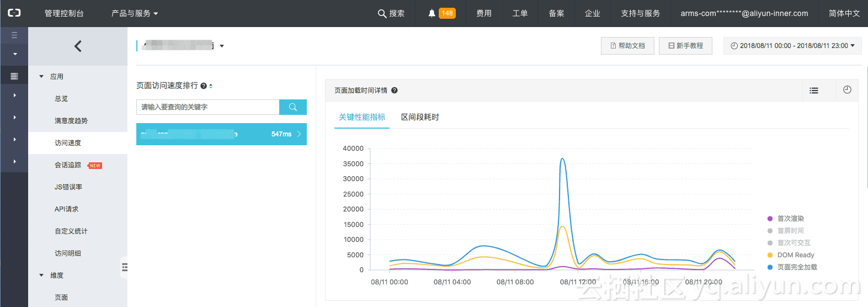Switch to list view icon in chart panel

814,91
